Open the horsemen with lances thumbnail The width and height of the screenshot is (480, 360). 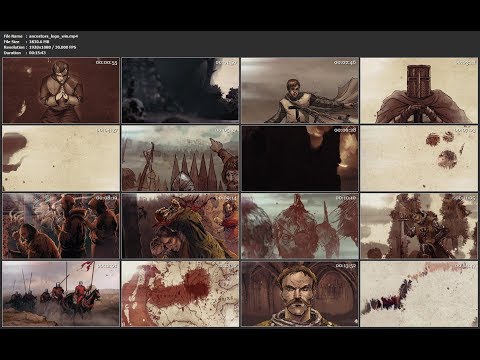tap(61, 294)
